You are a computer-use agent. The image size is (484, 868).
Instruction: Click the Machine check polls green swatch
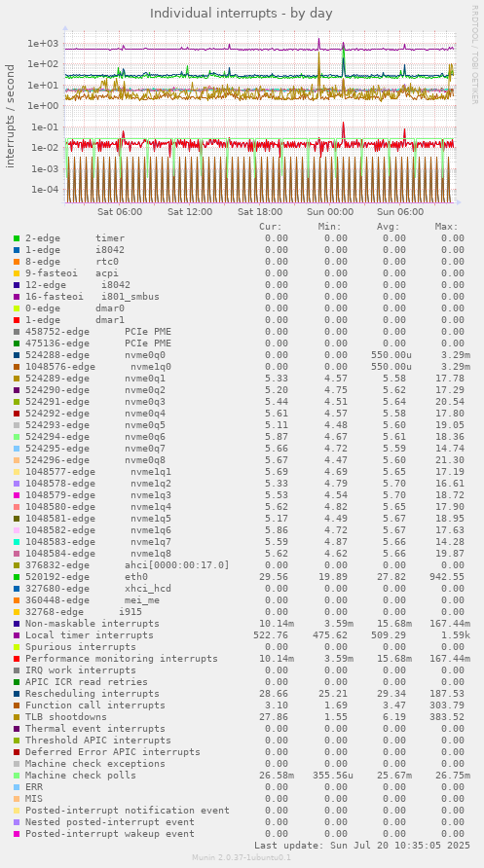pos(17,776)
